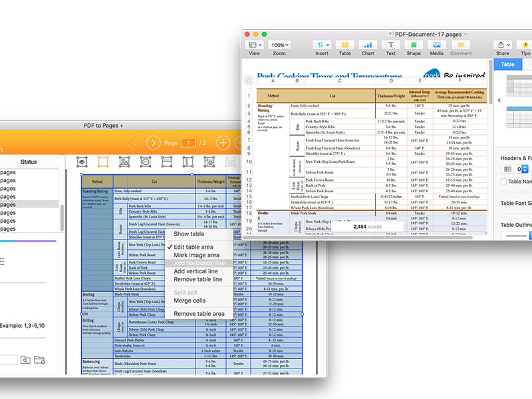Click the Pages document vertical scrollbar
The image size is (532, 399).
pos(491,81)
